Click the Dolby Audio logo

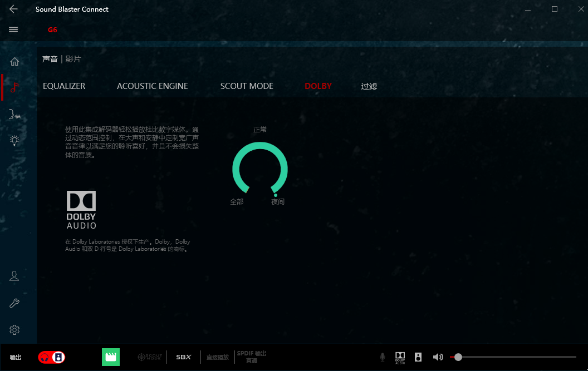coord(81,210)
